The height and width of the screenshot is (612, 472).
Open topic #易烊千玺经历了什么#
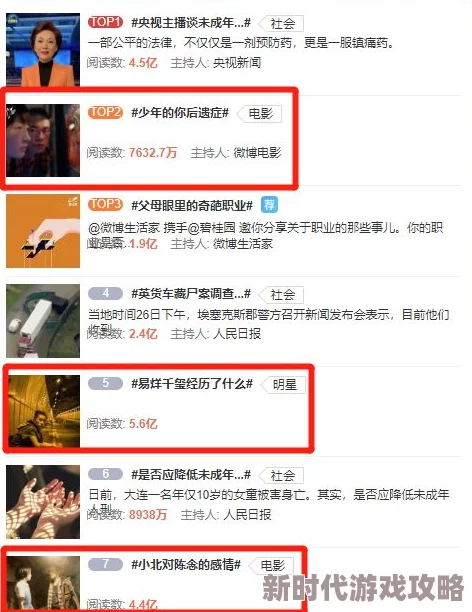192,384
